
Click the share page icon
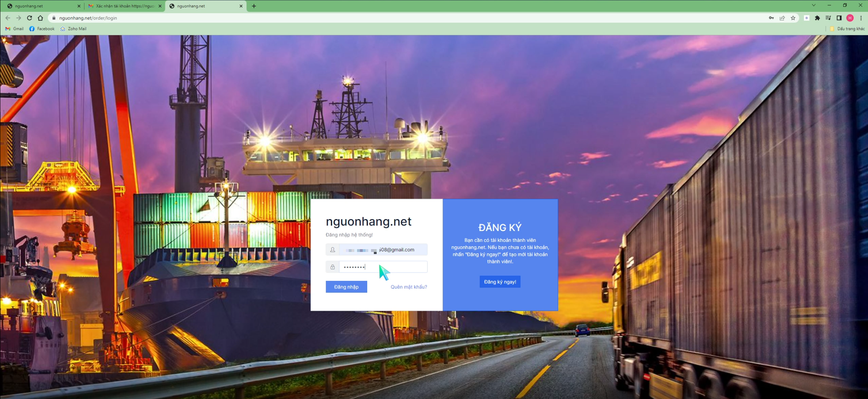[782, 18]
